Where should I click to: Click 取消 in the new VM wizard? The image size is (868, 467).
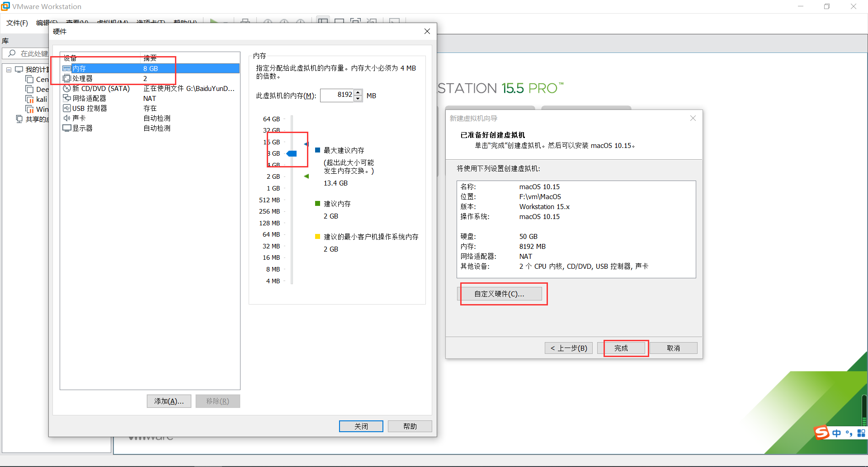674,348
